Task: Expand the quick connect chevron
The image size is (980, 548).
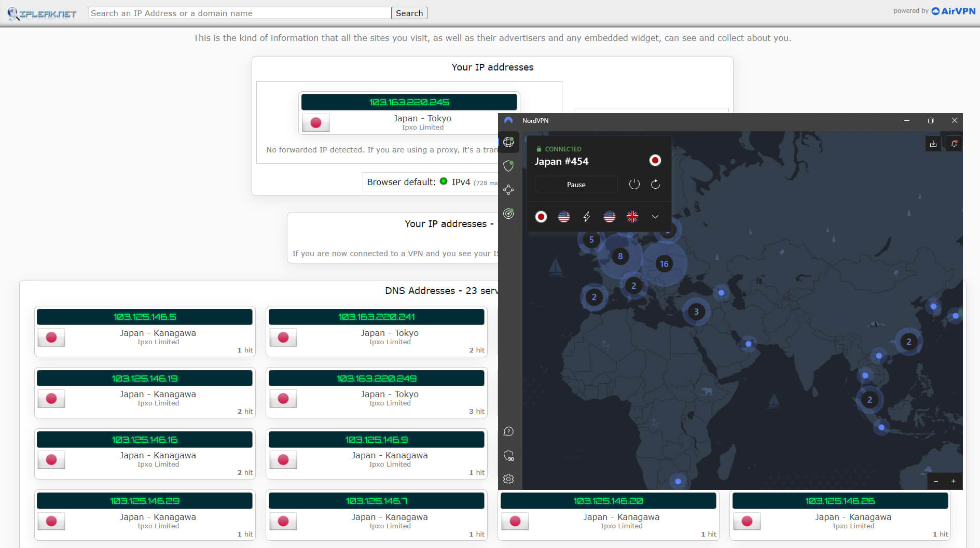Action: point(655,217)
